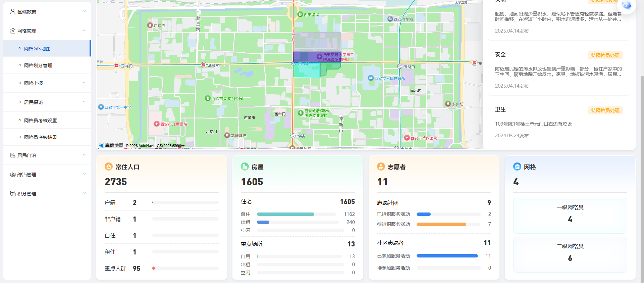Click the 西仓市集文创公园 marker
This screenshot has height=283, width=644.
(208, 98)
